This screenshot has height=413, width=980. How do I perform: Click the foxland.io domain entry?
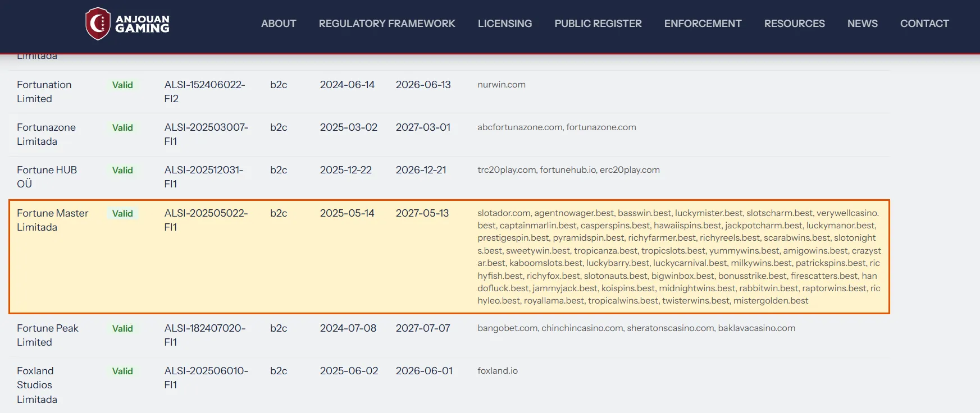pos(498,371)
